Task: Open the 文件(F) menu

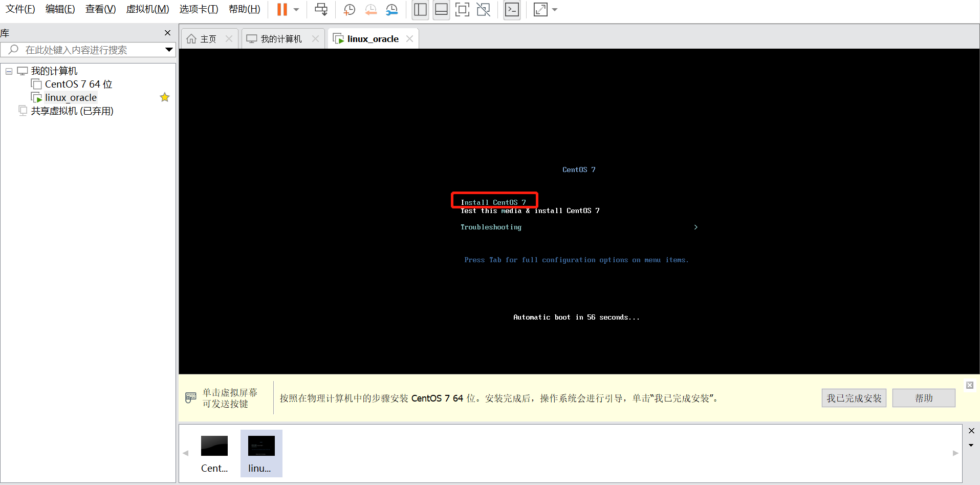Action: coord(20,9)
